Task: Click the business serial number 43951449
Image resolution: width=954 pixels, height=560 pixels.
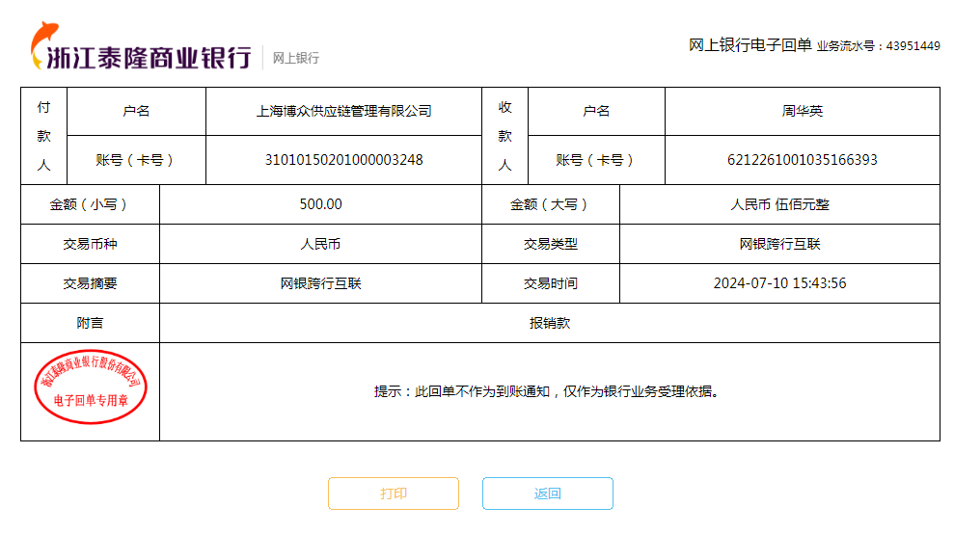Action: [x=913, y=45]
